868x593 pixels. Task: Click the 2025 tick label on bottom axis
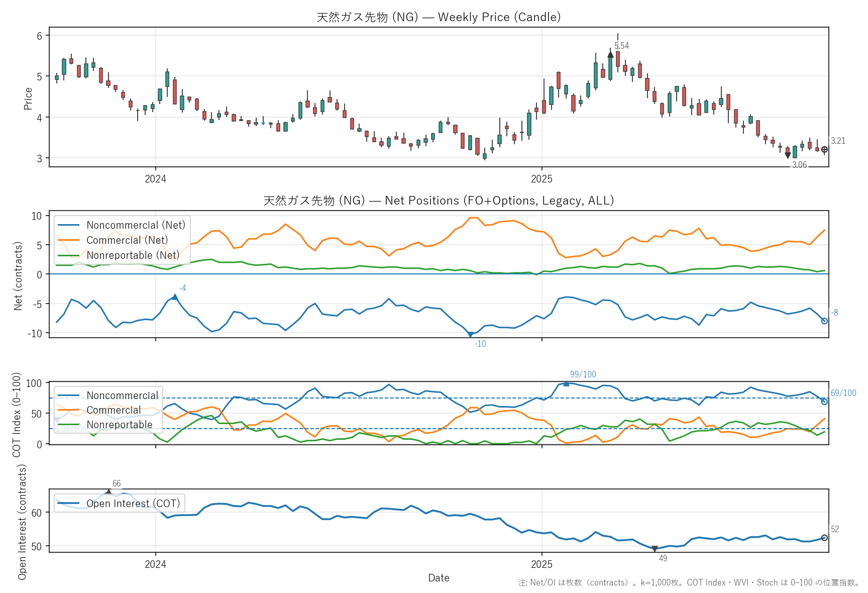pyautogui.click(x=541, y=564)
